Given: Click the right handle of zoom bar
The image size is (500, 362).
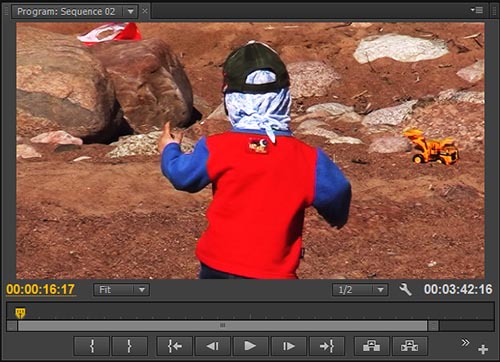Looking at the screenshot, I should pos(433,326).
